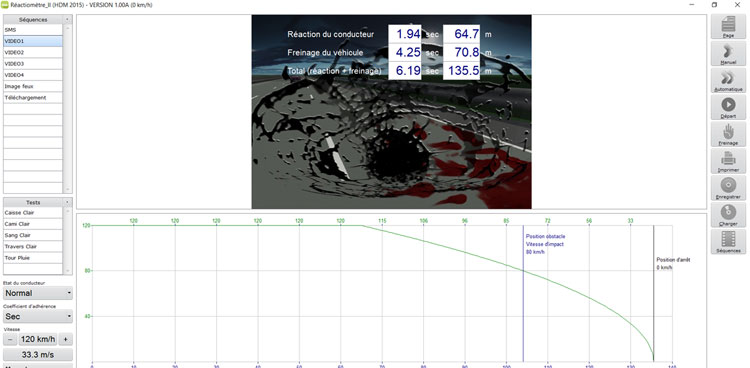Click the Séquences list scroll-down arrow
Viewport: 750px width, 368px height.
pos(68,190)
